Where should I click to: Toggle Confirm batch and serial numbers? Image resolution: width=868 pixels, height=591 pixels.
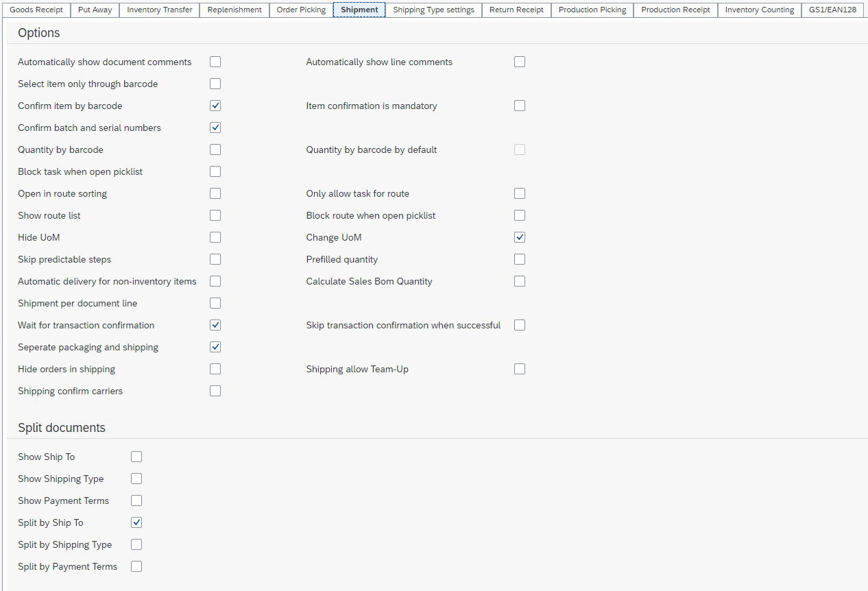coord(215,128)
